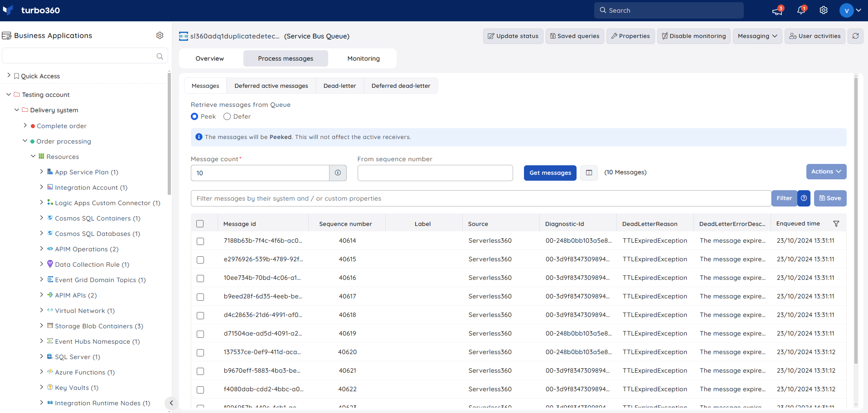Select the Defer radio button

coord(227,116)
